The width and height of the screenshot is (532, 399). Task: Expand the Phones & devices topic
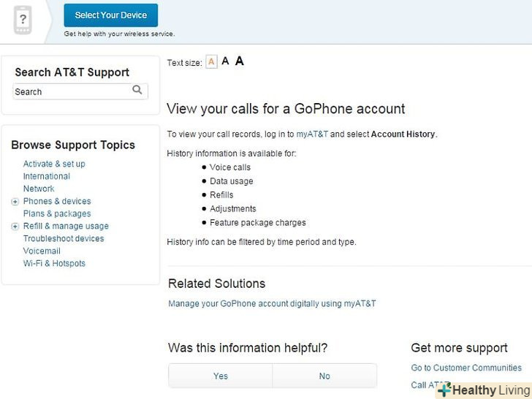tap(15, 202)
